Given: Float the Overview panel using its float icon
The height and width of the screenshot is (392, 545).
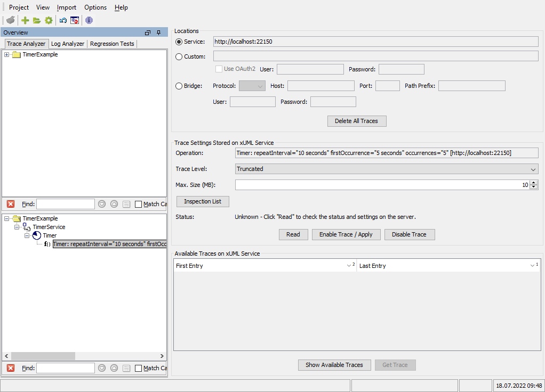Looking at the screenshot, I should tap(148, 32).
